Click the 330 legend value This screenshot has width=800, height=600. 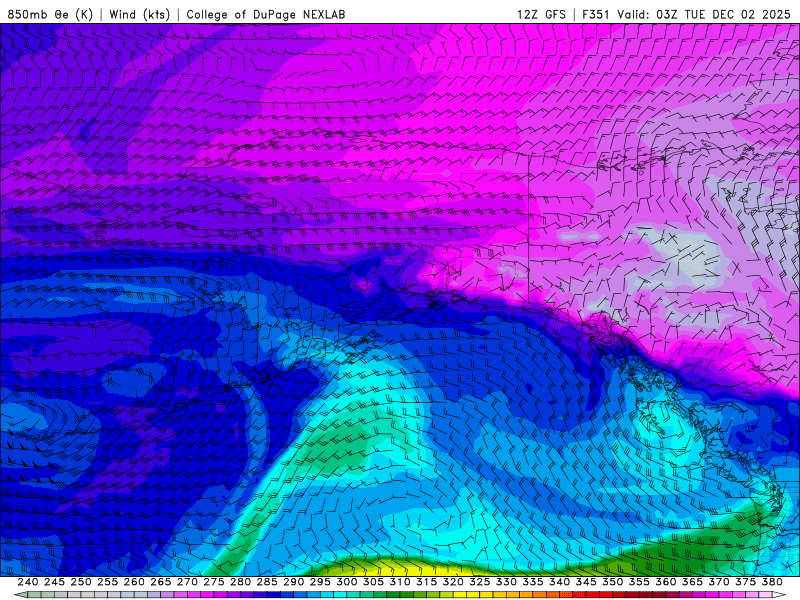click(506, 582)
